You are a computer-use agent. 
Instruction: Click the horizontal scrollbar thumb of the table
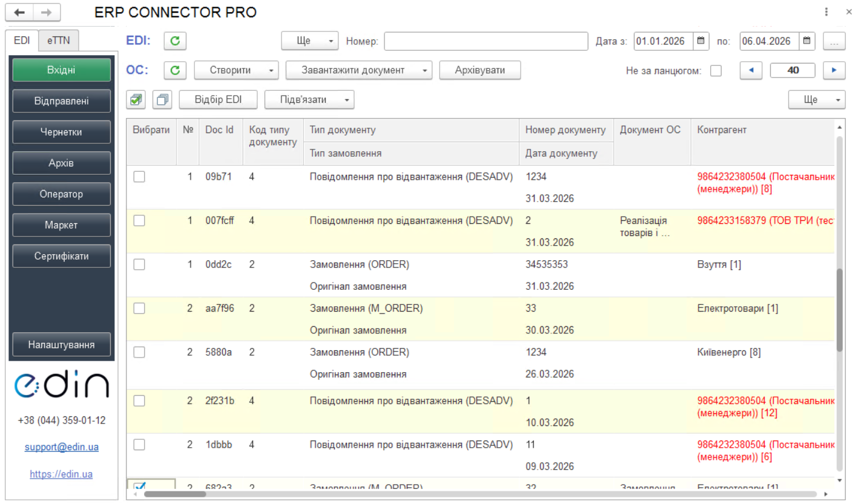pyautogui.click(x=175, y=494)
